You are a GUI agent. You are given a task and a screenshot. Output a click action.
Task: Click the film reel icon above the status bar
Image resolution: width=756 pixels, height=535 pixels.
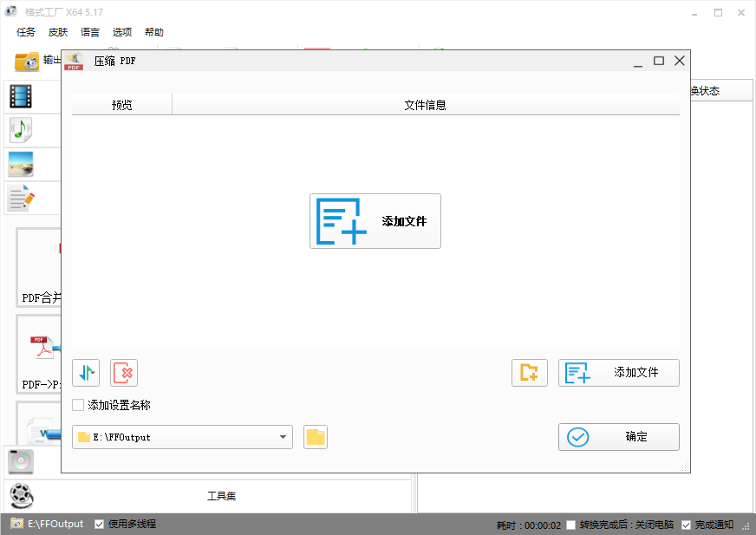[21, 497]
